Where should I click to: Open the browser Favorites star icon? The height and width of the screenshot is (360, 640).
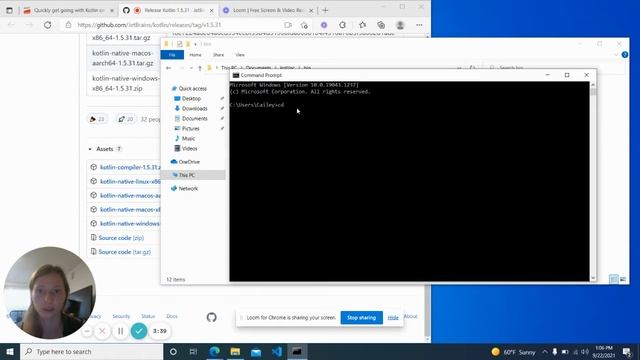coord(362,25)
